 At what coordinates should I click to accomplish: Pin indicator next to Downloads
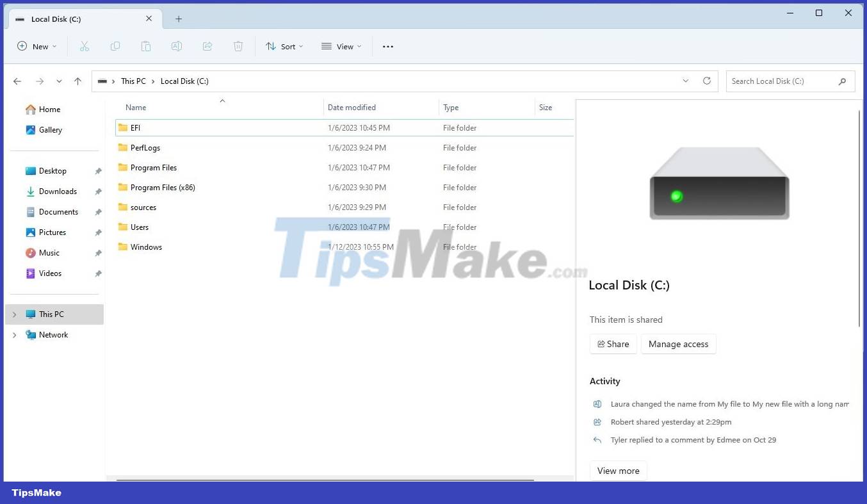click(98, 191)
